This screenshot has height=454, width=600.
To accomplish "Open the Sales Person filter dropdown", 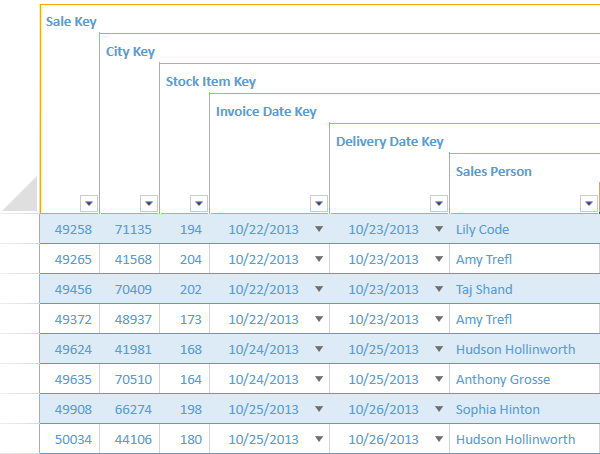I will pos(588,203).
